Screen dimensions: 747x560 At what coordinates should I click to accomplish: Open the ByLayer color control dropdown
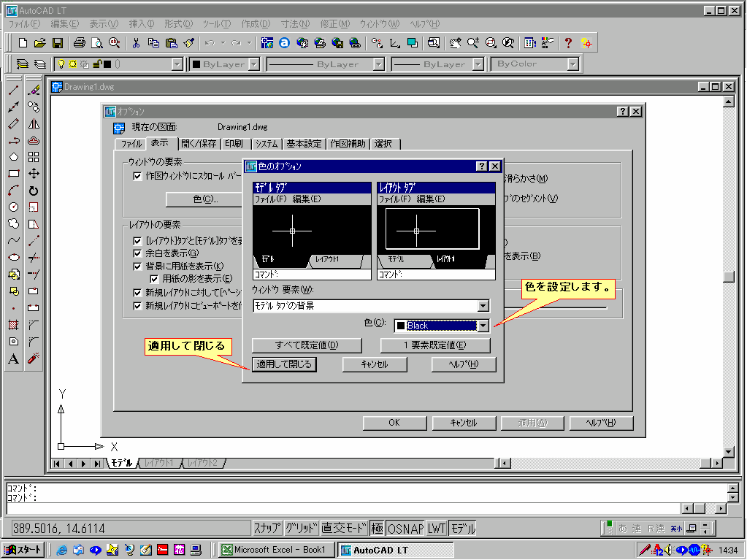[x=254, y=64]
